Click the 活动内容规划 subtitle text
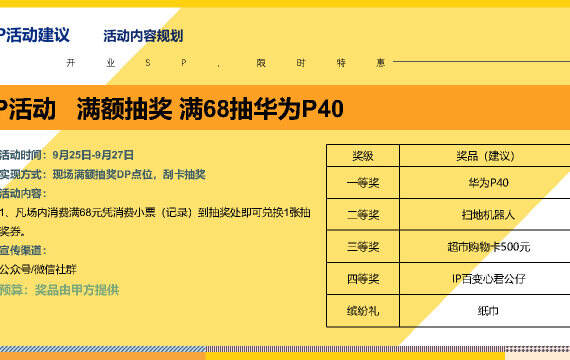570x360 pixels. pos(143,36)
